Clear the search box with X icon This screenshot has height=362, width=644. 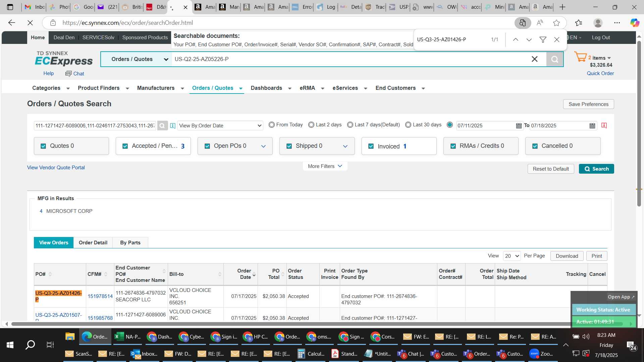point(535,59)
